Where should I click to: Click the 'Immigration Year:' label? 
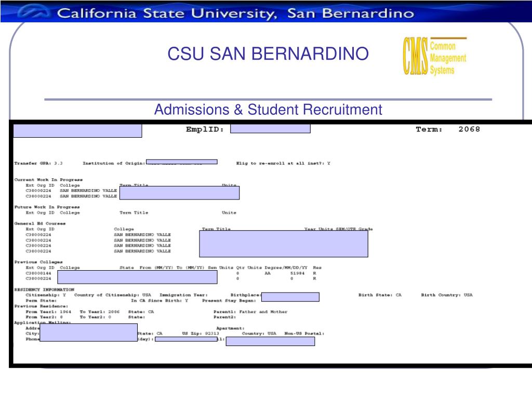click(x=183, y=295)
